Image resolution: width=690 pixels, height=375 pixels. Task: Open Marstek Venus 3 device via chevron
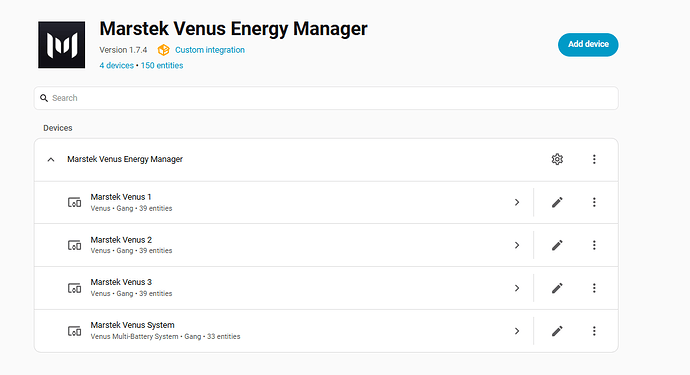(x=517, y=288)
